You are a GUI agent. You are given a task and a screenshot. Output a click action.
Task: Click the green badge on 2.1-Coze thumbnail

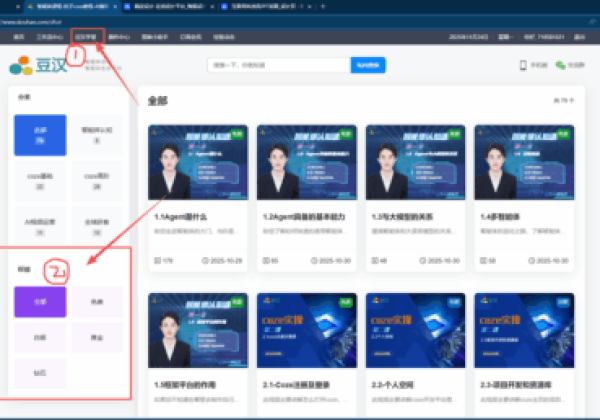(x=346, y=302)
